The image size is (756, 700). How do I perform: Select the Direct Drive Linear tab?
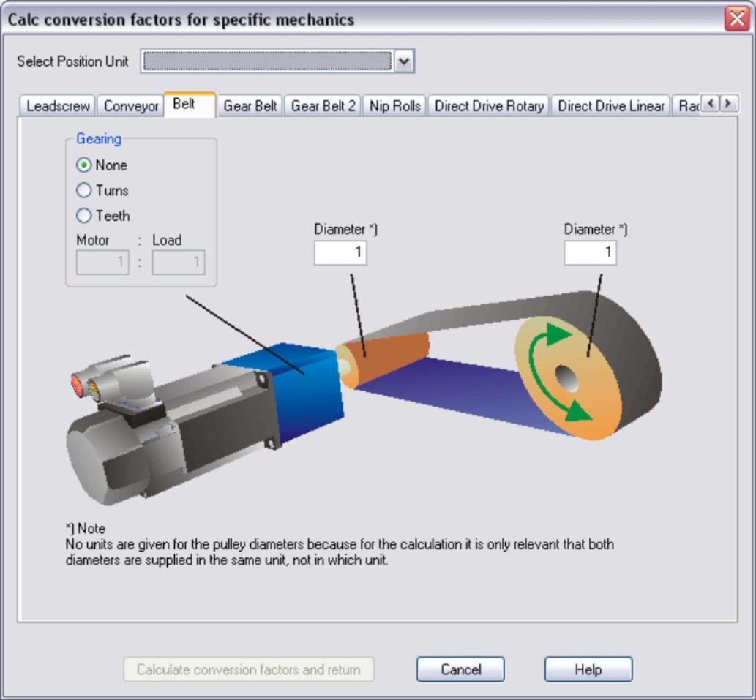(611, 106)
